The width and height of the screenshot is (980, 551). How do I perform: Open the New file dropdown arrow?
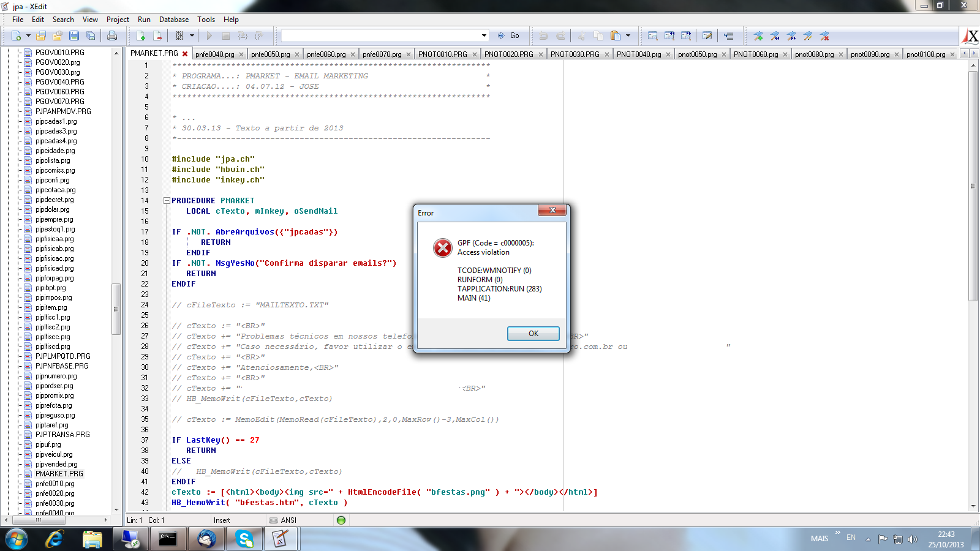point(28,36)
